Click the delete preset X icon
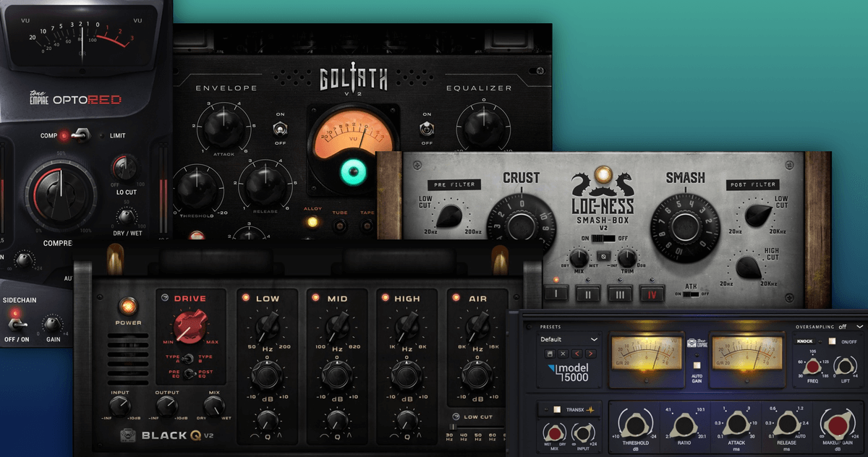Screen dimensions: 868x457 click(563, 354)
